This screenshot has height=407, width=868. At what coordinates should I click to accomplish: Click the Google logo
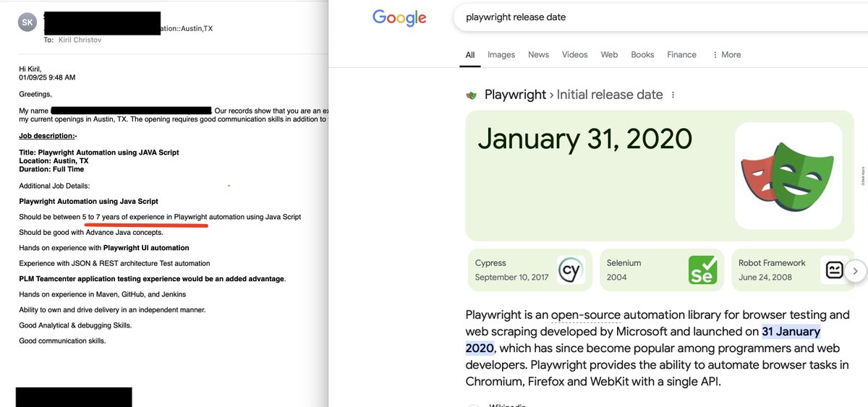click(x=399, y=17)
